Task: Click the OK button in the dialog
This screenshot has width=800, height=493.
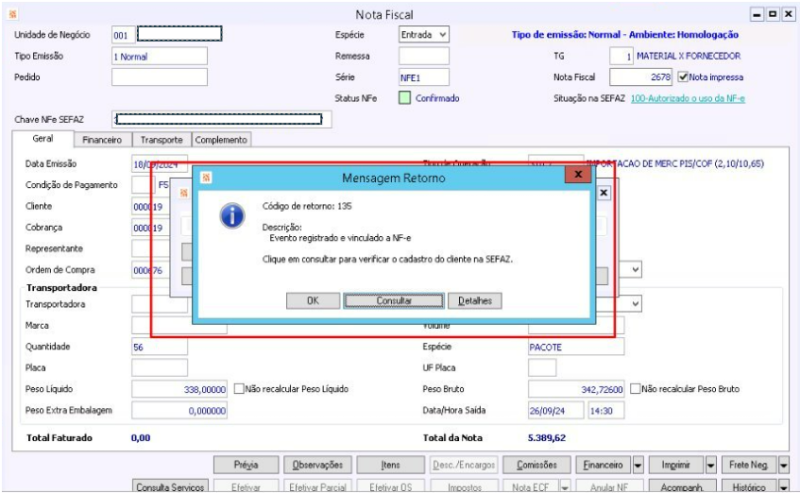Action: [313, 301]
